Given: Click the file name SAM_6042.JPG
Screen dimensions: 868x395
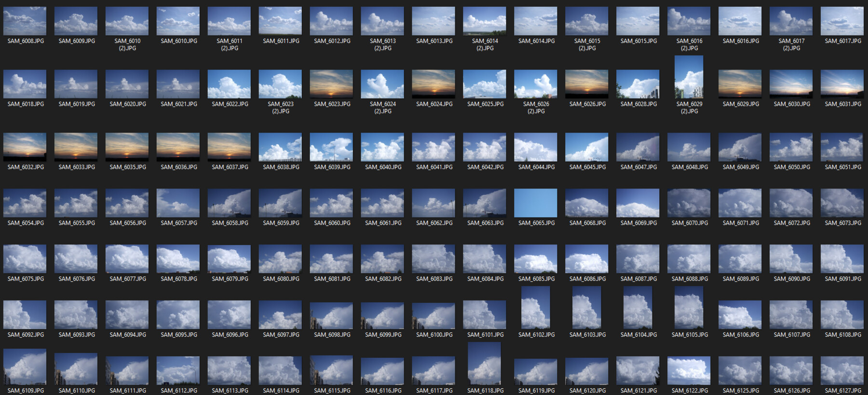Looking at the screenshot, I should [486, 167].
